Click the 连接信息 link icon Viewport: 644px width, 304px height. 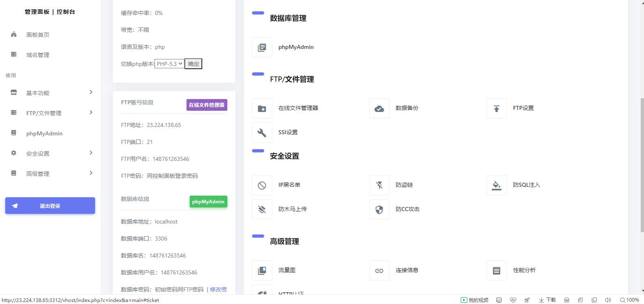pos(379,270)
